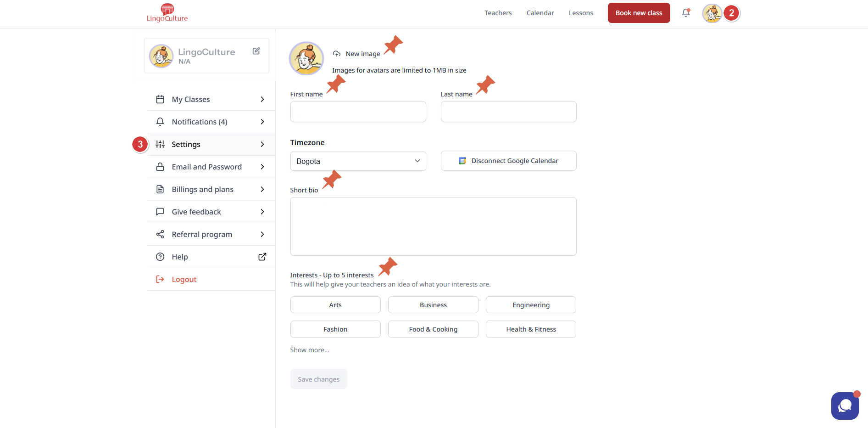Screen dimensions: 868x428
Task: Click the Logout icon in sidebar
Action: point(160,279)
